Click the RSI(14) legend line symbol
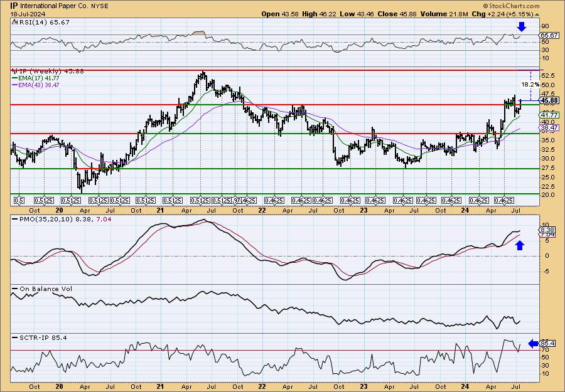 tap(14, 22)
